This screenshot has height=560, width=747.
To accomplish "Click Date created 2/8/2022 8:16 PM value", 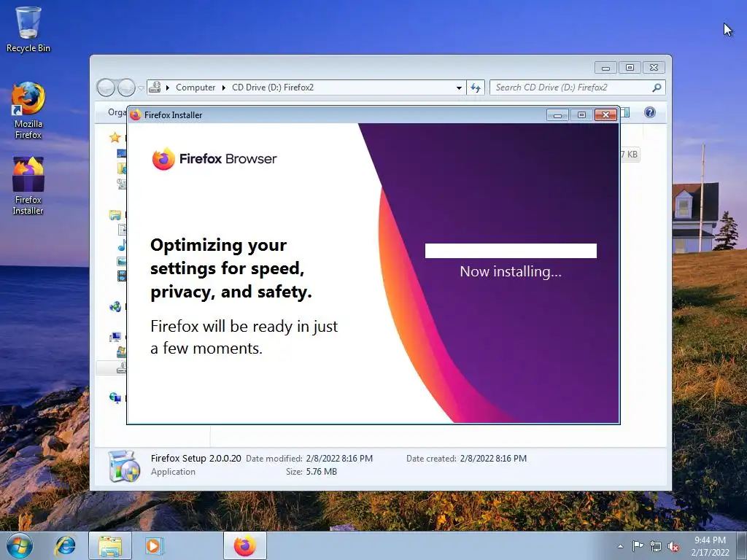I will pyautogui.click(x=493, y=459).
